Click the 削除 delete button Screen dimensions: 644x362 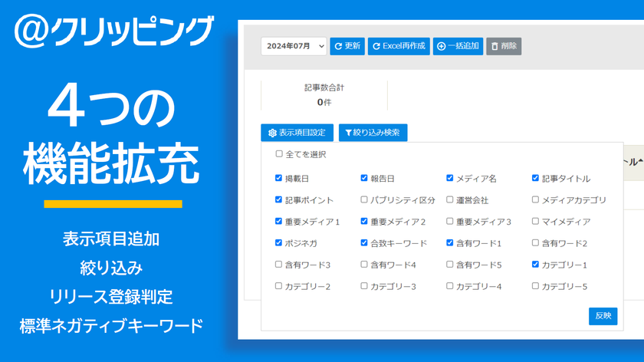[504, 46]
